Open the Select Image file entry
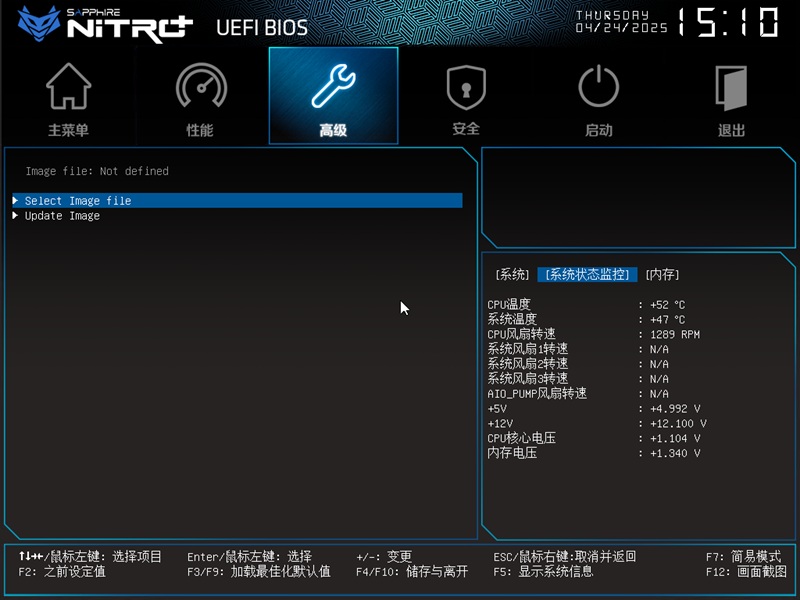This screenshot has width=800, height=600. coord(78,201)
